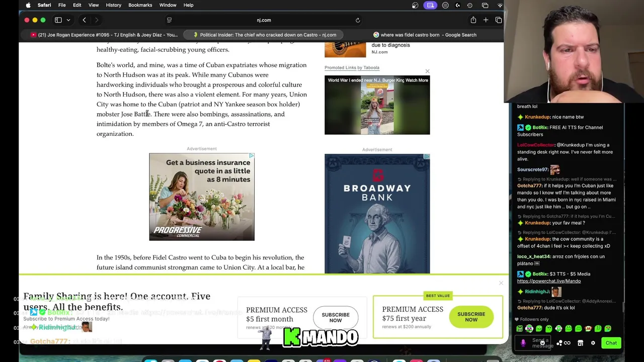Open the 'due to diagnosis' headline link

click(x=390, y=45)
